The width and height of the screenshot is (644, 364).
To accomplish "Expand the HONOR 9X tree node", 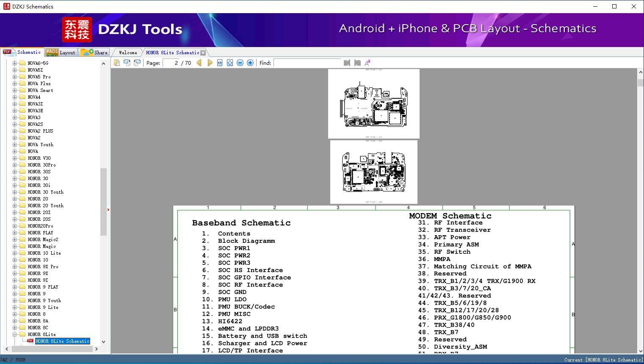I will coord(14,273).
